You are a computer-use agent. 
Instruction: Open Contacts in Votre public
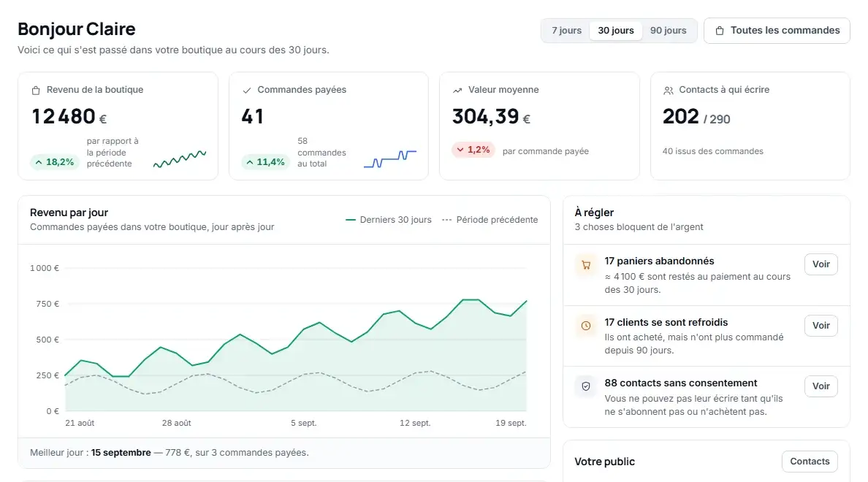coord(810,462)
